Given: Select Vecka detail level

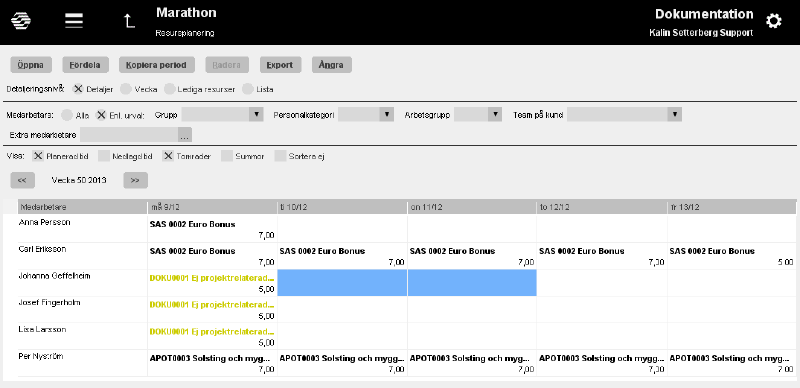Looking at the screenshot, I should (x=126, y=89).
